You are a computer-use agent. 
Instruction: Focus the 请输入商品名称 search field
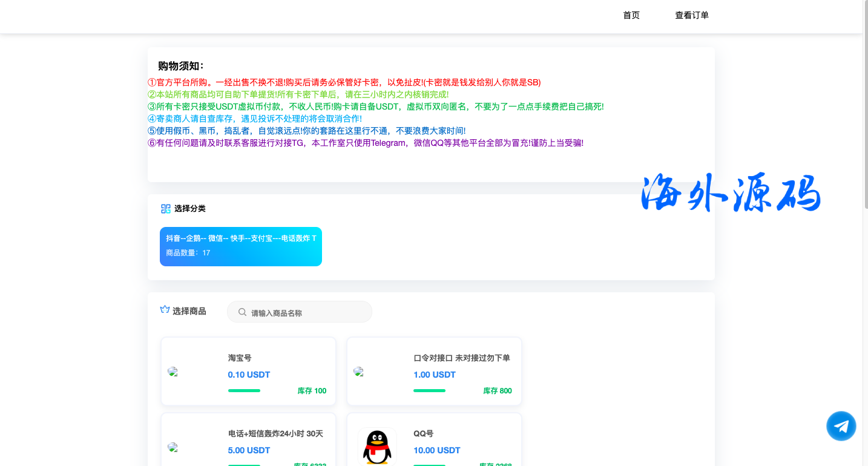[x=306, y=313]
